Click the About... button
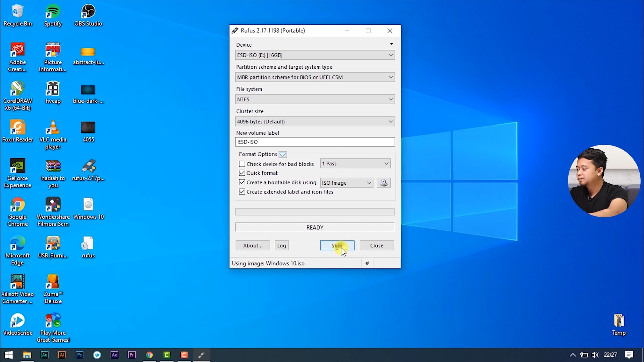 coord(253,245)
